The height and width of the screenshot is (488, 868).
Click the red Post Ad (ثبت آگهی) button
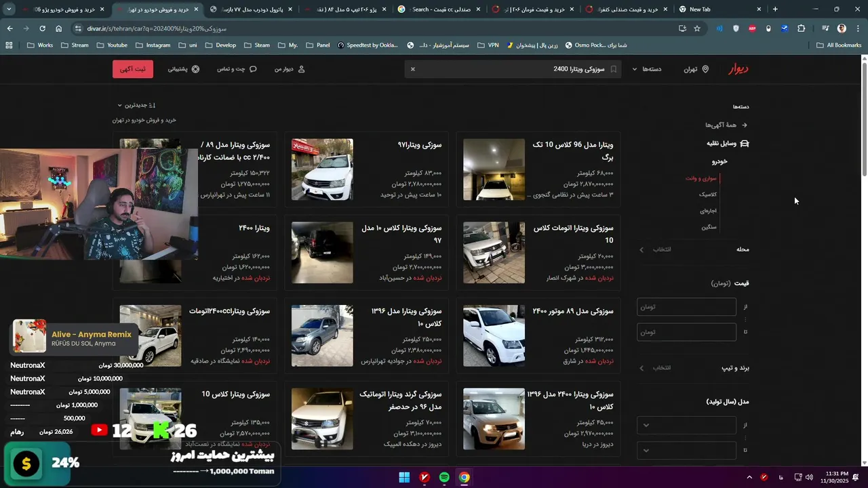pyautogui.click(x=133, y=69)
